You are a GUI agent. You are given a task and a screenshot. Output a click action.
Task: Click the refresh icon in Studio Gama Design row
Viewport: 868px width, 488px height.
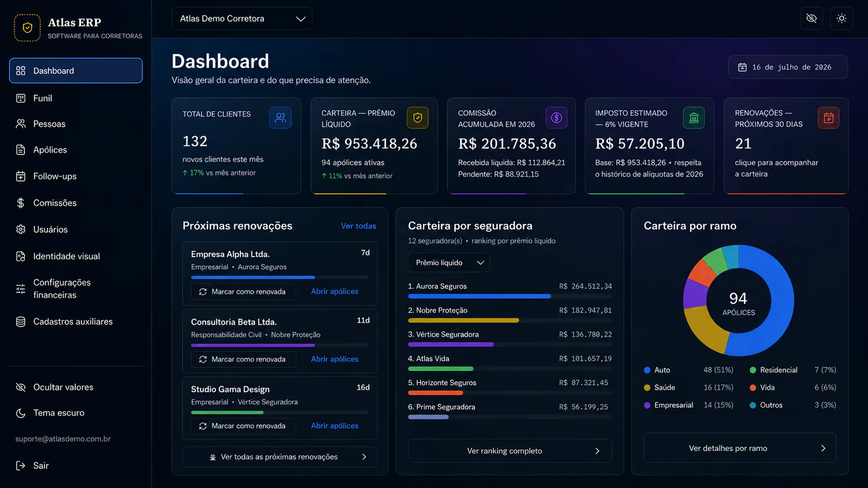(x=203, y=426)
